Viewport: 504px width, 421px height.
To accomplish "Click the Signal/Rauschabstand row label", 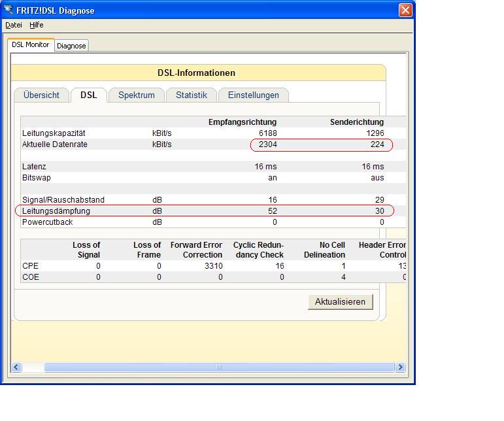I will pyautogui.click(x=63, y=200).
